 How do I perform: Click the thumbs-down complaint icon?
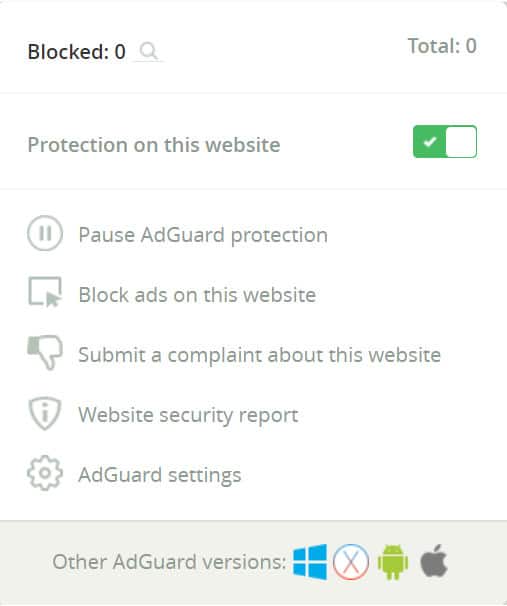45,352
